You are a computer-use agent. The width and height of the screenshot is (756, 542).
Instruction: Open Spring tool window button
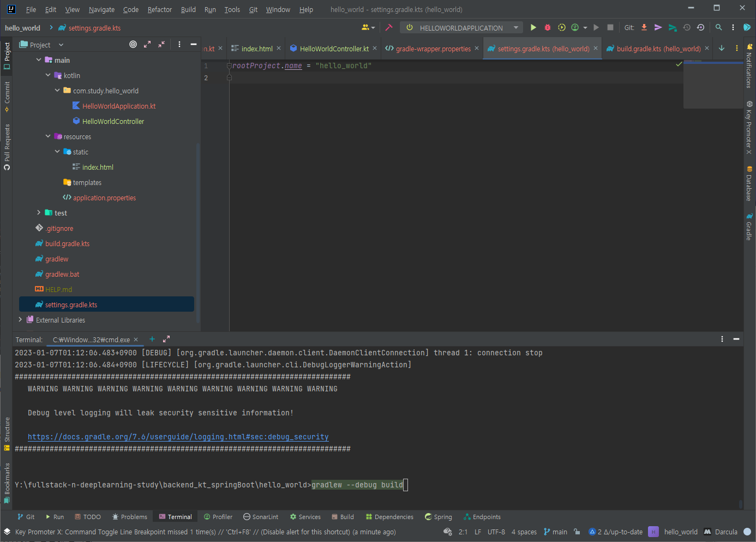tap(439, 516)
